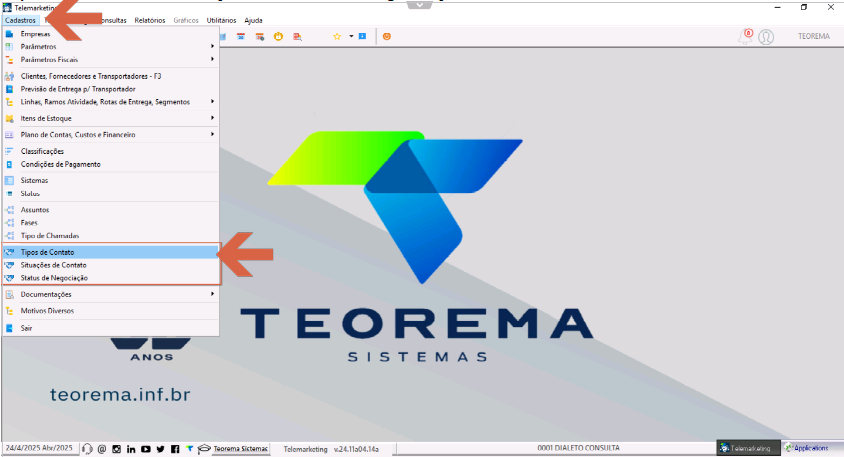The width and height of the screenshot is (844, 457).
Task: Expand Plano de Contas, Custos e Financeiro
Action: pyautogui.click(x=213, y=134)
